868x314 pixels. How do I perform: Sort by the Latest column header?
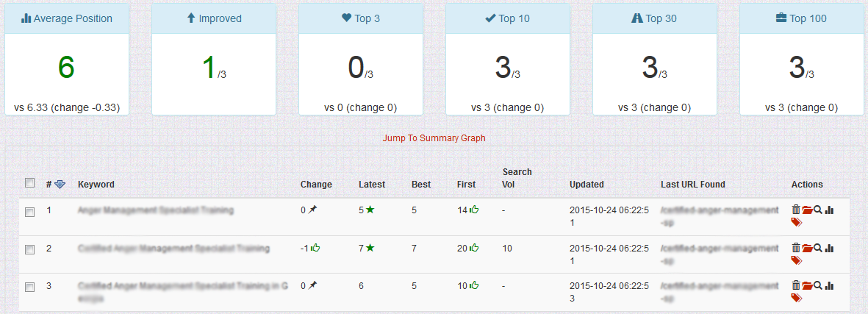pyautogui.click(x=371, y=185)
